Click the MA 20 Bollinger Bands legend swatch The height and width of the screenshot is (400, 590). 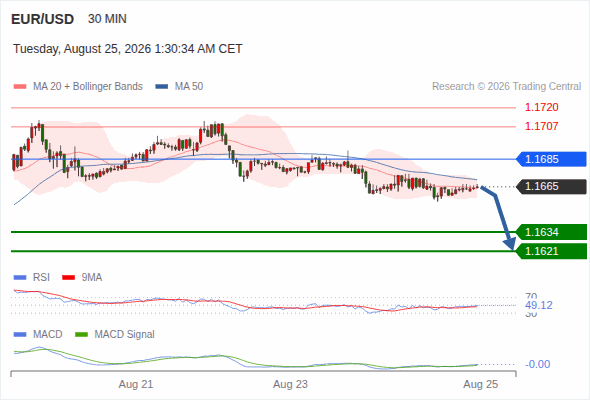click(20, 87)
